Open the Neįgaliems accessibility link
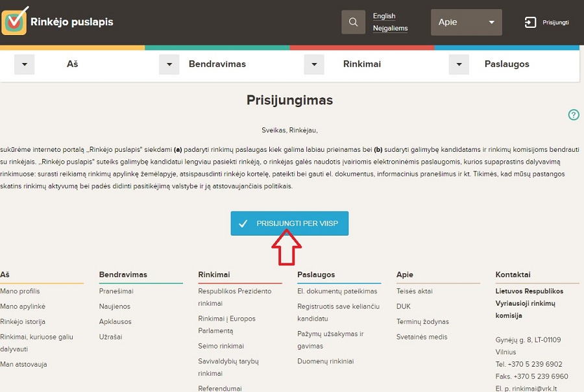The height and width of the screenshot is (392, 584). 391,29
